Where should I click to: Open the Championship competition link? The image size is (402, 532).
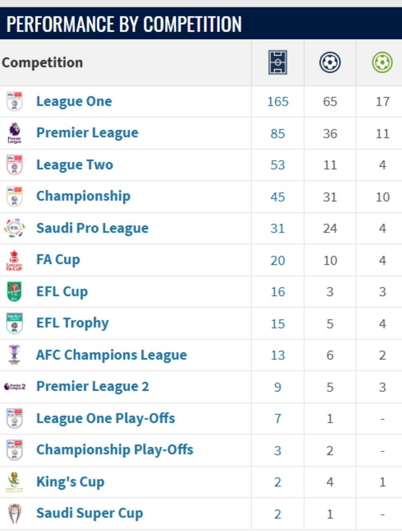point(83,196)
